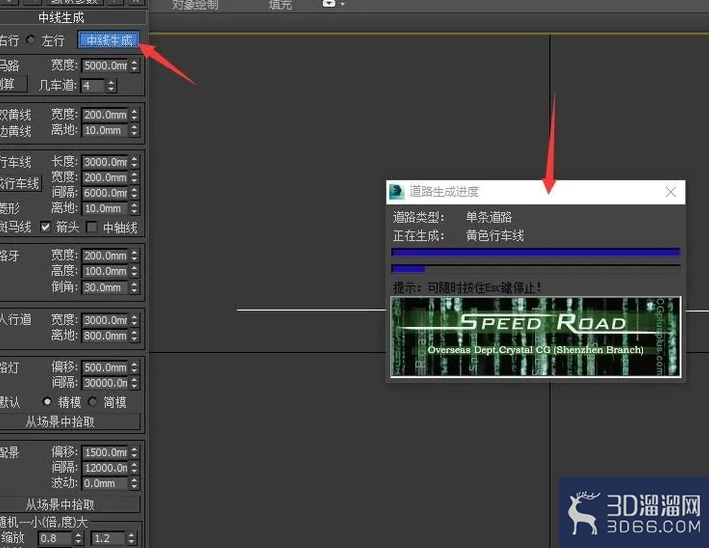This screenshot has width=709, height=548.
Task: Select the 左行 radio button
Action: pyautogui.click(x=31, y=40)
